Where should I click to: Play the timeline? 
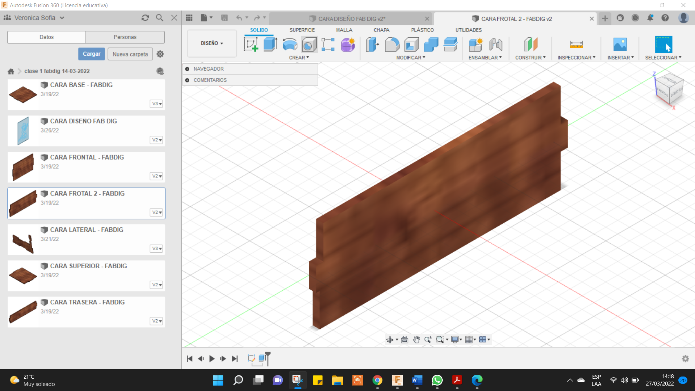(212, 358)
